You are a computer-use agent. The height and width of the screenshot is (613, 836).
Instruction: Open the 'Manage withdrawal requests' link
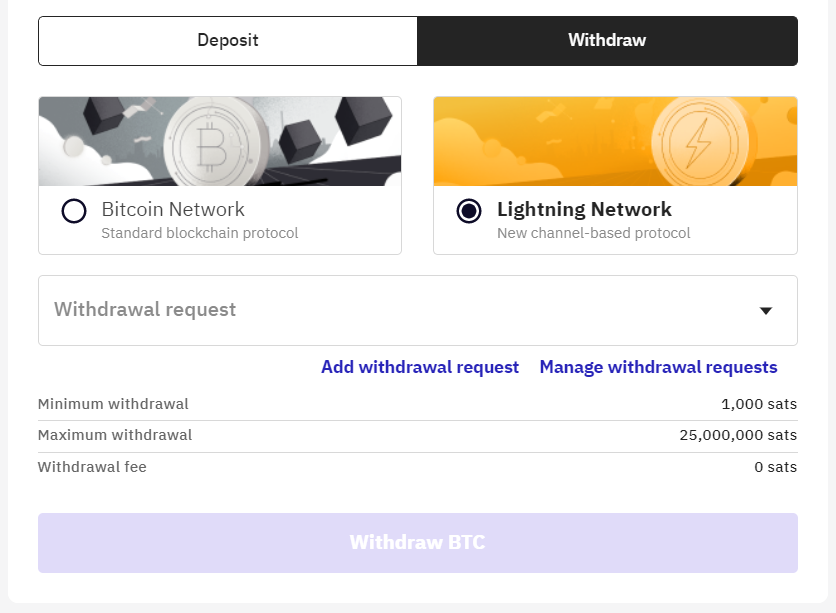[658, 367]
